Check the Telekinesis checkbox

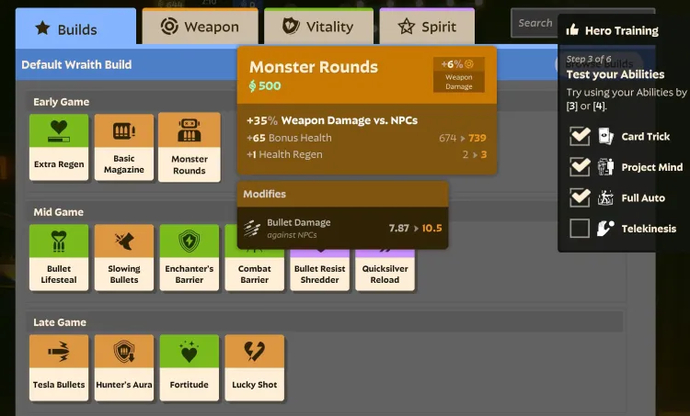[579, 228]
